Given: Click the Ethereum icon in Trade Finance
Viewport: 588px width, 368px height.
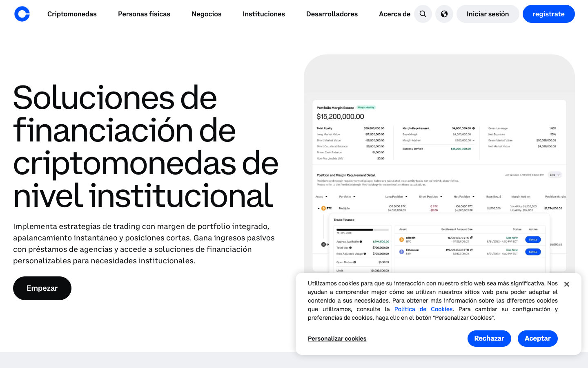Looking at the screenshot, I should (x=401, y=252).
